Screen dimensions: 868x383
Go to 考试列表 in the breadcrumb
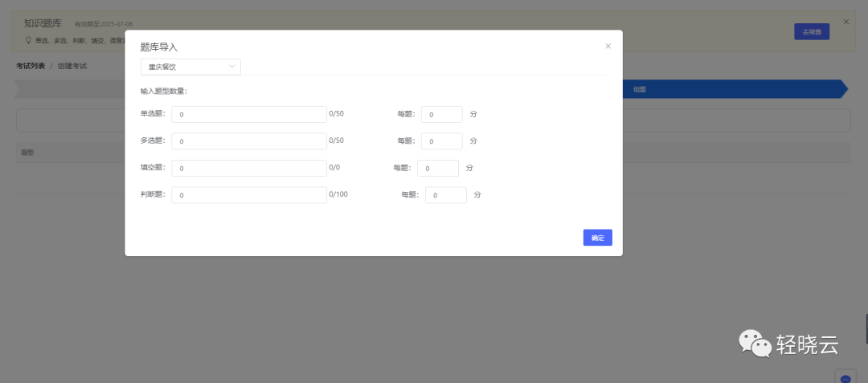(31, 66)
